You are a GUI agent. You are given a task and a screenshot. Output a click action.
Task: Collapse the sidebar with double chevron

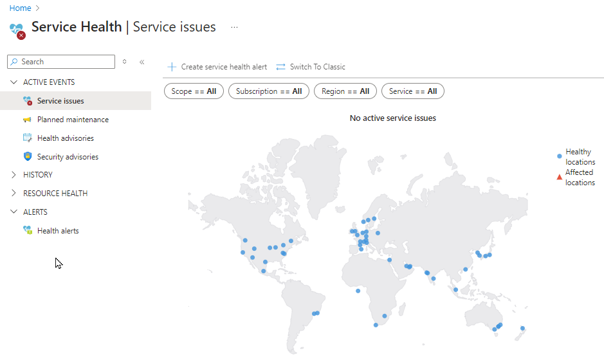(142, 62)
